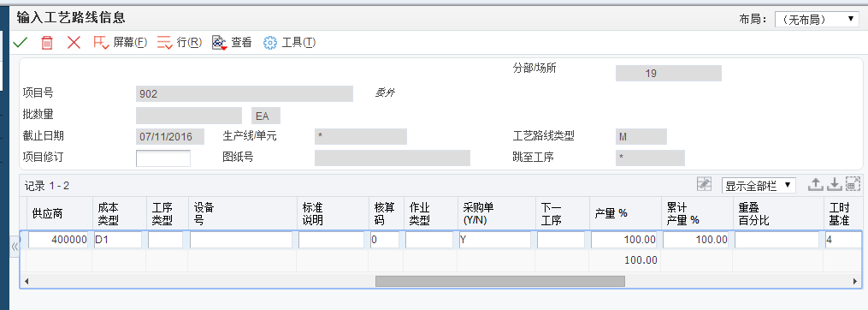Click the empty 设备号 cell

241,240
